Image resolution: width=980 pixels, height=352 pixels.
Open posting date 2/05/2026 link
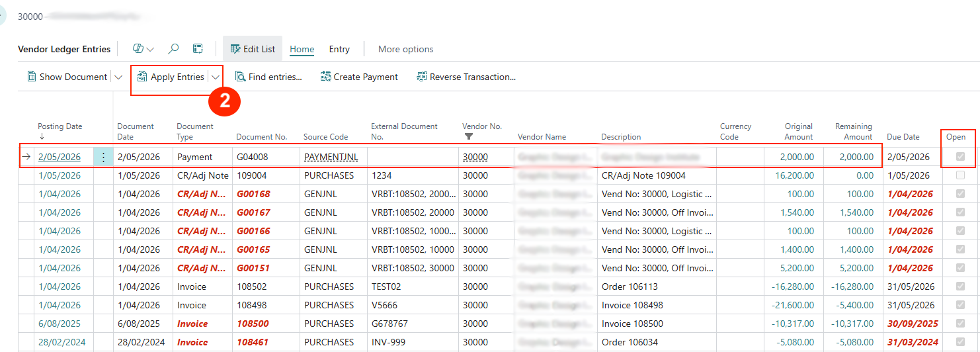coord(60,157)
